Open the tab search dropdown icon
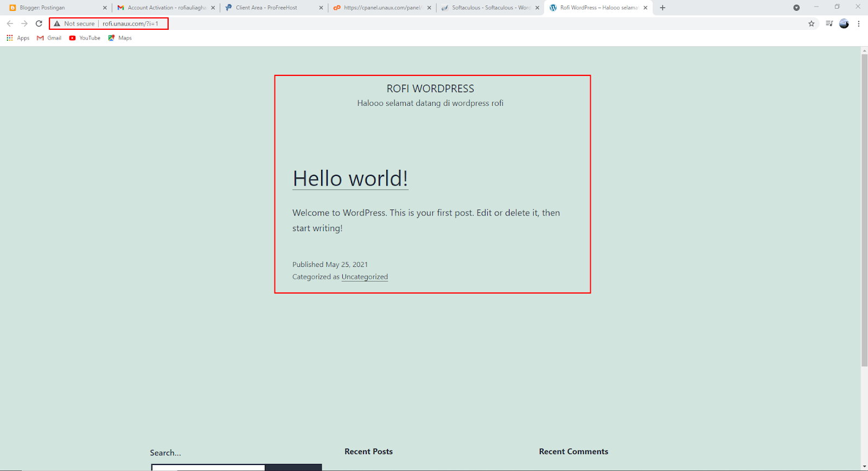Image resolution: width=868 pixels, height=471 pixels. [796, 8]
